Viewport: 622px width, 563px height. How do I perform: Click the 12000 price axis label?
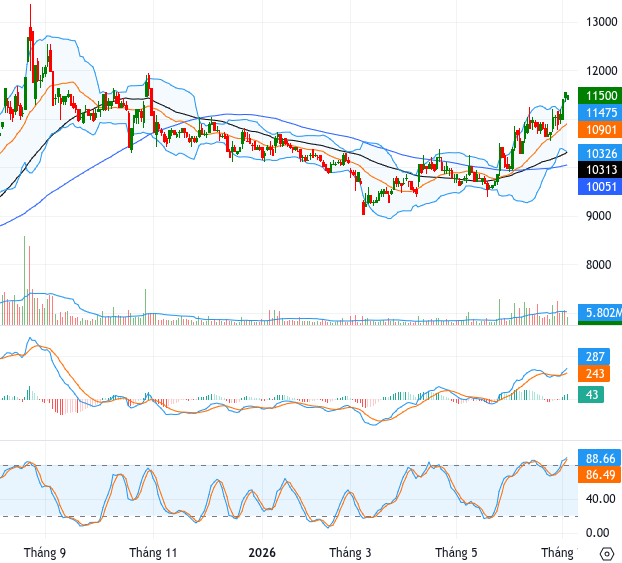point(601,71)
